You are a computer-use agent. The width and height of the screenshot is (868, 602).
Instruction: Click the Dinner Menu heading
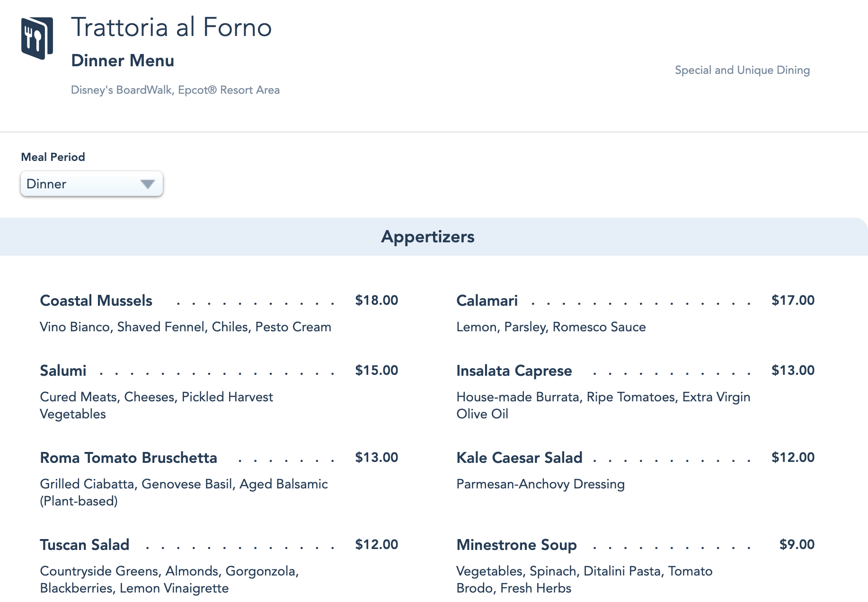123,61
